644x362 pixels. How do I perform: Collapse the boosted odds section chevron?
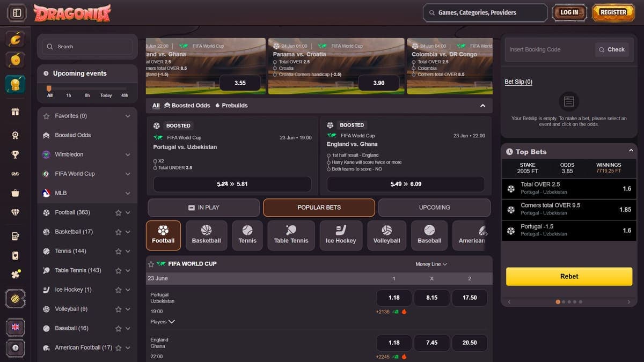[482, 106]
